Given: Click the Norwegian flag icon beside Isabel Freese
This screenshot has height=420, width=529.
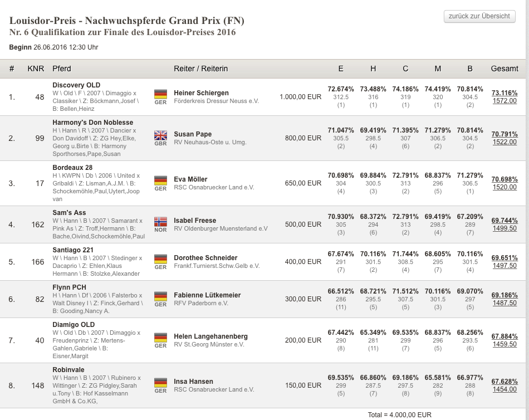Looking at the screenshot, I should [160, 221].
